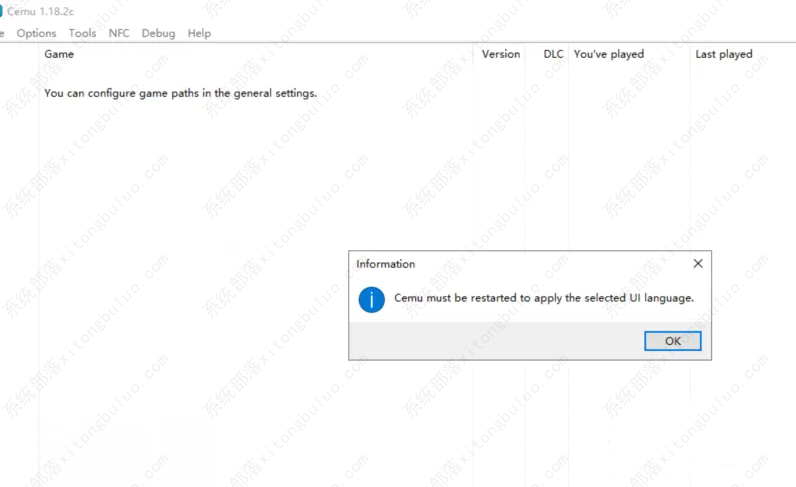Sort by Last played column
This screenshot has width=796, height=487.
coord(724,54)
